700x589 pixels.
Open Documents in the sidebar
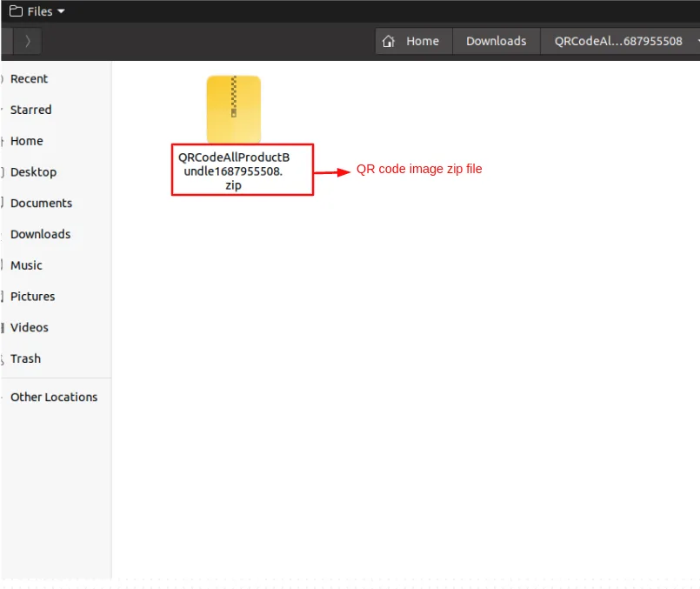(x=41, y=204)
